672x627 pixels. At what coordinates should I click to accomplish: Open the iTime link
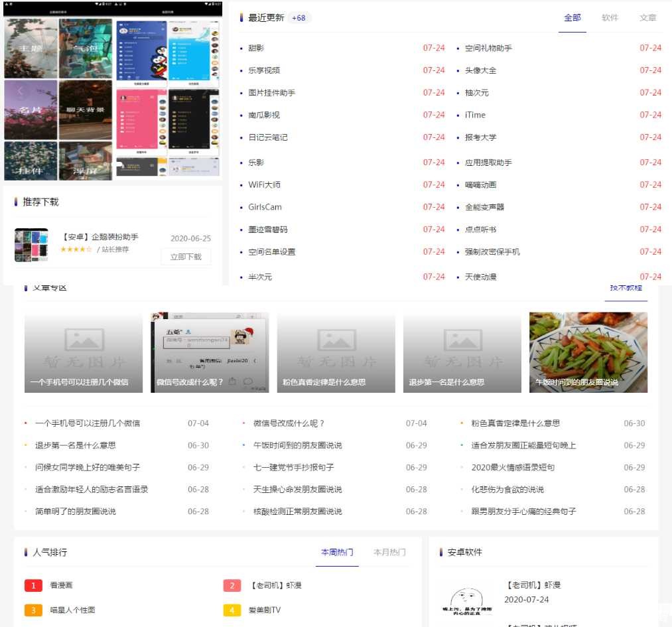(x=475, y=115)
